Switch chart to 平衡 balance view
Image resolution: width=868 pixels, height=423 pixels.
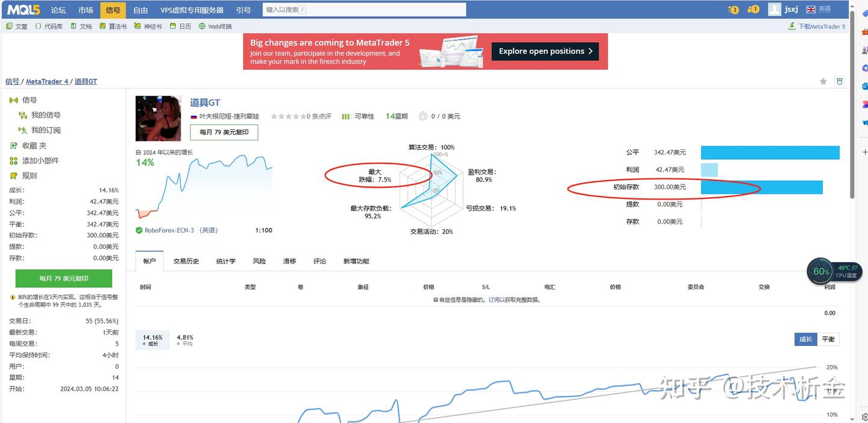click(828, 339)
